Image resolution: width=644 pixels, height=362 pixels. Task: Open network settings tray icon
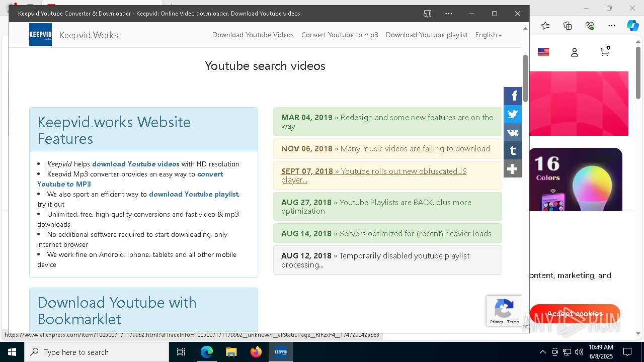pyautogui.click(x=567, y=352)
